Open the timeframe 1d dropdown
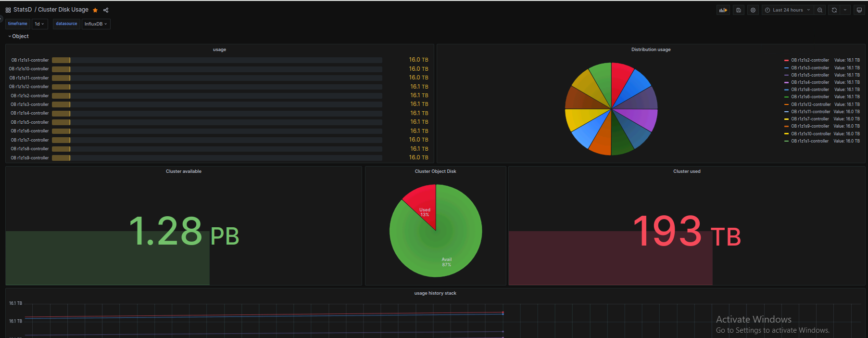Viewport: 868px width, 338px height. coord(39,24)
